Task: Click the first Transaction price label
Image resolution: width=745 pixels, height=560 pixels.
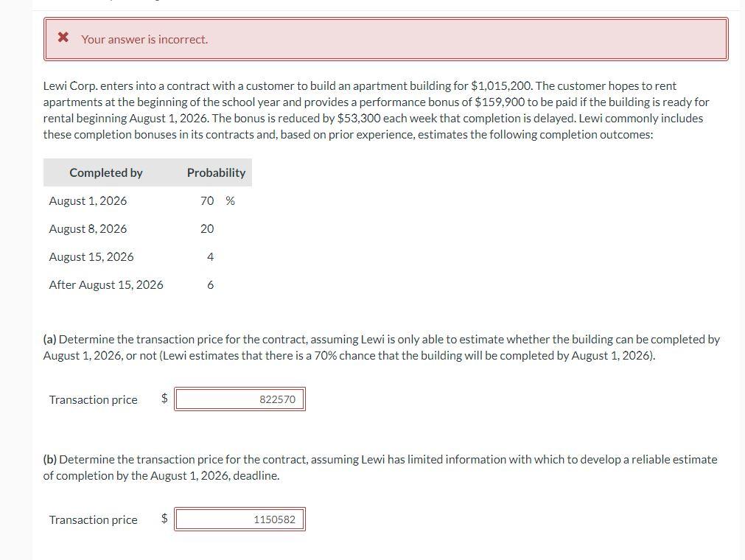Action: (93, 399)
